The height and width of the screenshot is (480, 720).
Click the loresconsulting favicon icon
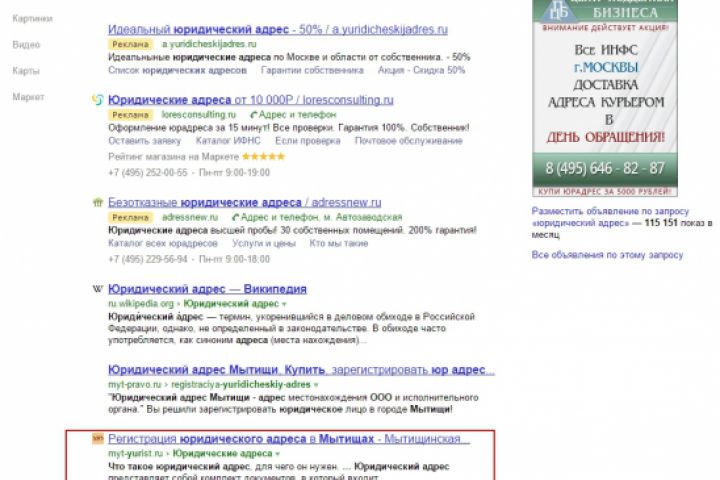pos(97,99)
